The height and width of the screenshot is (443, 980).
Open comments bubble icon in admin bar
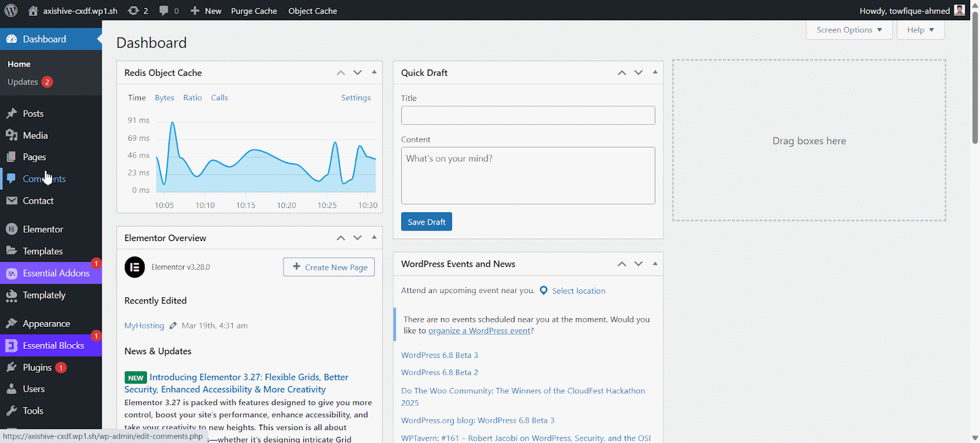click(x=164, y=11)
